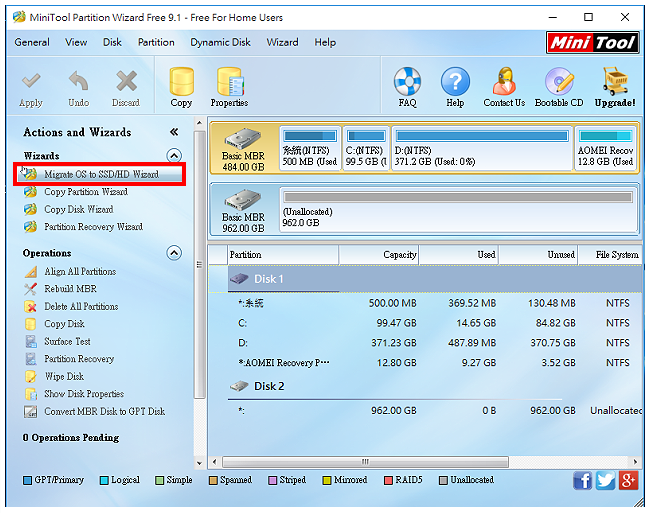The height and width of the screenshot is (513, 652).
Task: Click the Contact Us icon
Action: [504, 81]
